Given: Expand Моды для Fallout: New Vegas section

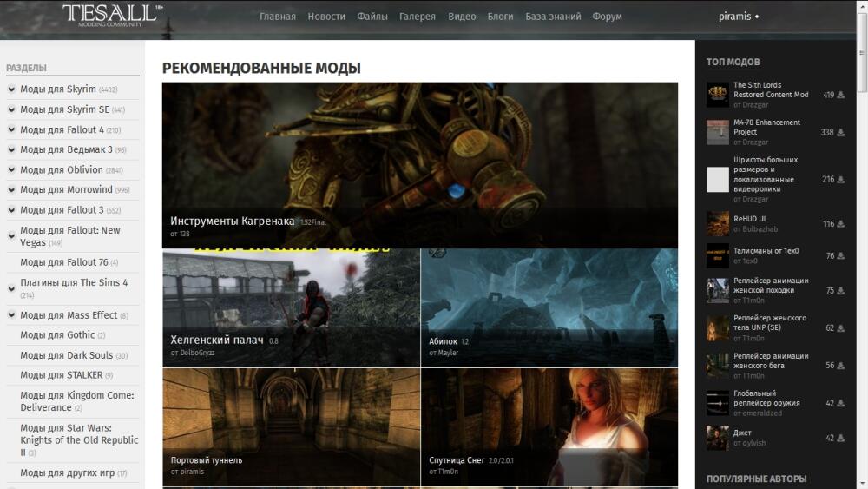Looking at the screenshot, I should 11,236.
